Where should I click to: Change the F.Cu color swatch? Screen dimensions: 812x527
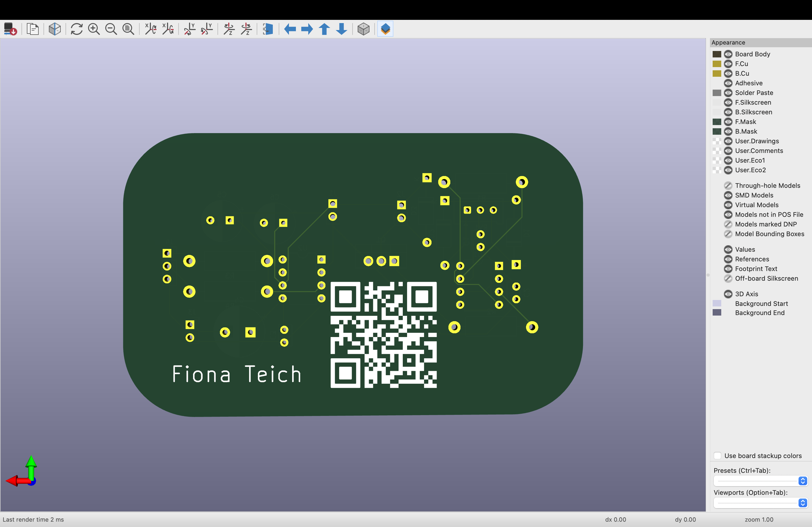(717, 64)
